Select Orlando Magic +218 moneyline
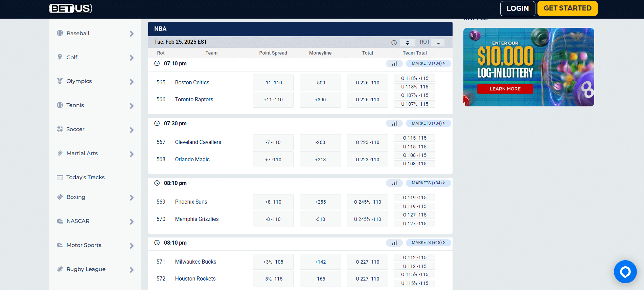644x290 pixels. (x=320, y=160)
